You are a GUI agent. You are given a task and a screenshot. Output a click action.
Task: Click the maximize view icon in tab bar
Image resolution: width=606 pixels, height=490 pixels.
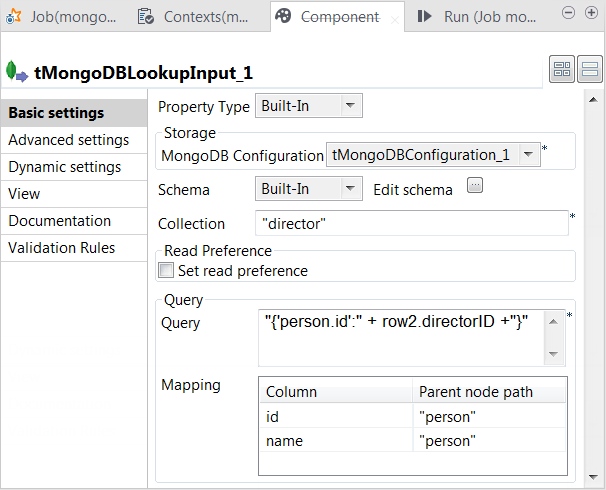(x=590, y=12)
